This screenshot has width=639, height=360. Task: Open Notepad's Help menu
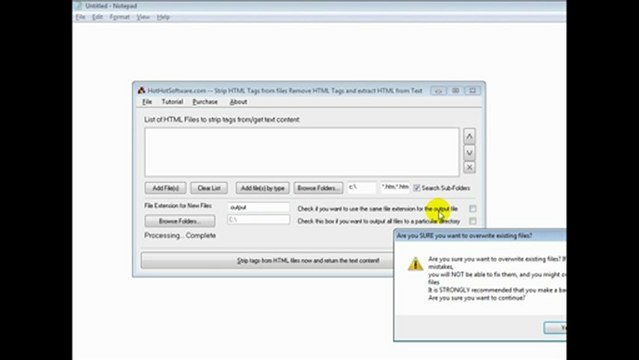coord(163,17)
